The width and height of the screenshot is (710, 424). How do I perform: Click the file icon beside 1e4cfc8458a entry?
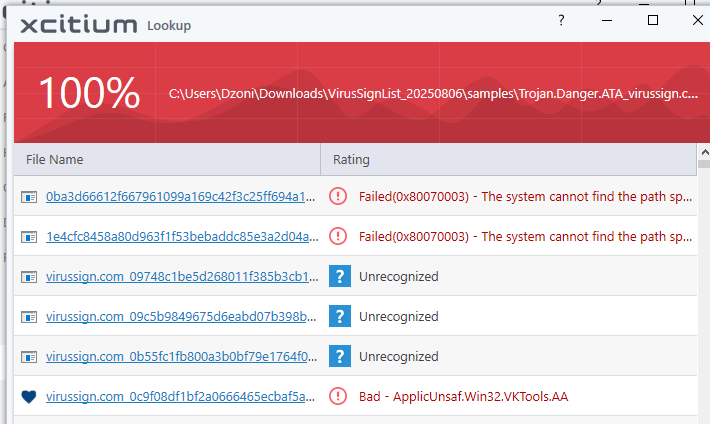click(28, 236)
